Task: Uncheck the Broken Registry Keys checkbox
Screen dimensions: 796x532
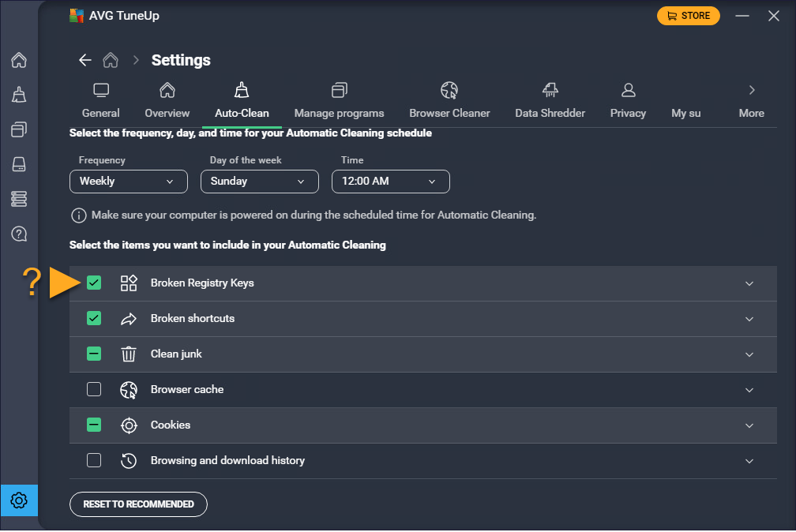Action: 94,283
